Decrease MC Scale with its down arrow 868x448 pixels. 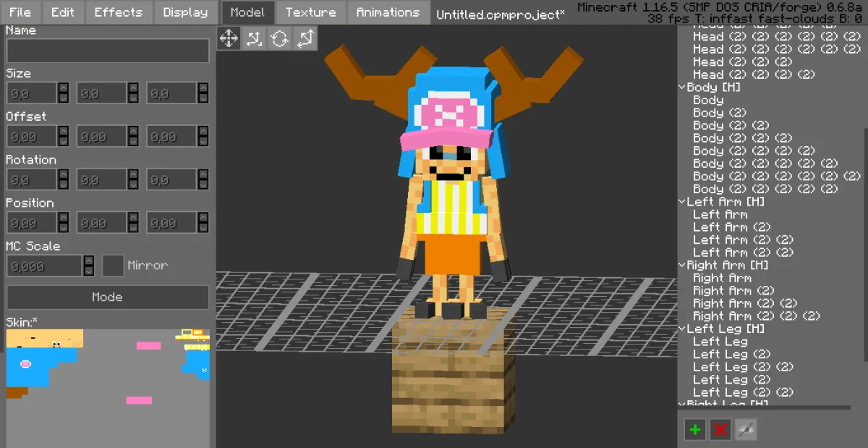88,271
